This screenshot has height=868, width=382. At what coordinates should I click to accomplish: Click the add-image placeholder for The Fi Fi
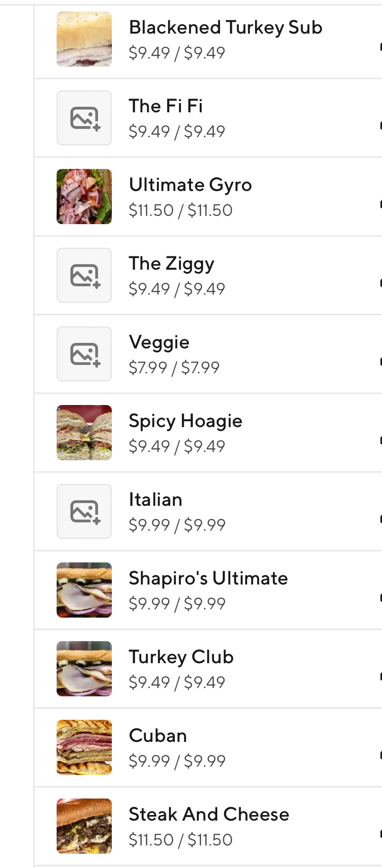[84, 118]
